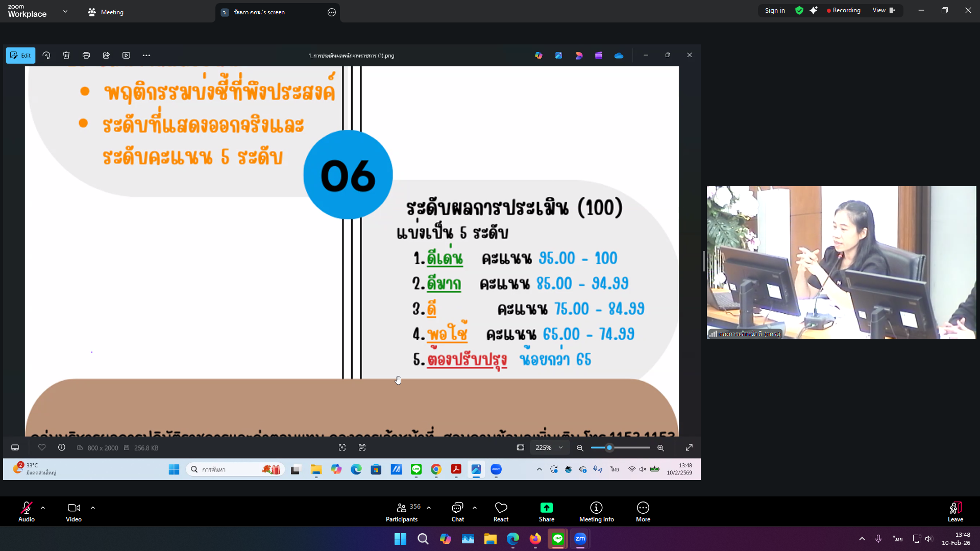The image size is (980, 551).
Task: Mark the photo as favorite with the heart
Action: click(42, 447)
